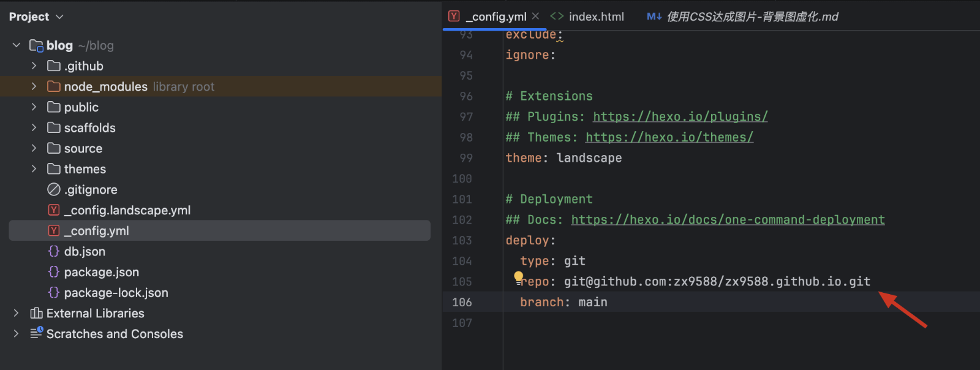Click the themes folder icon
The image size is (980, 370).
(x=54, y=168)
